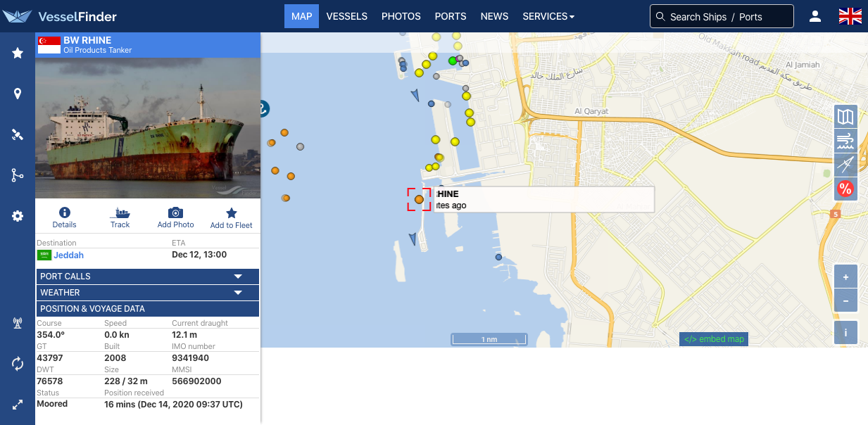Zoom in the map with plus button

click(845, 277)
